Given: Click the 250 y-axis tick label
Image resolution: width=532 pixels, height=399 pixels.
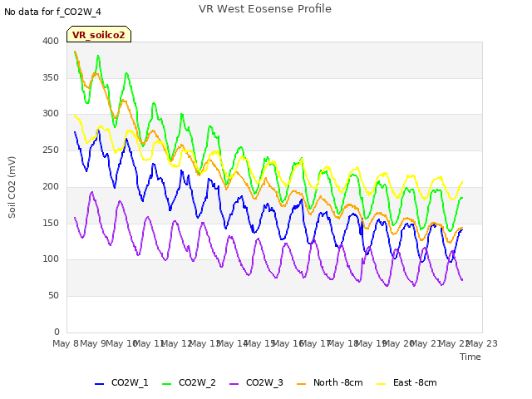Looking at the screenshot, I should click(51, 150).
